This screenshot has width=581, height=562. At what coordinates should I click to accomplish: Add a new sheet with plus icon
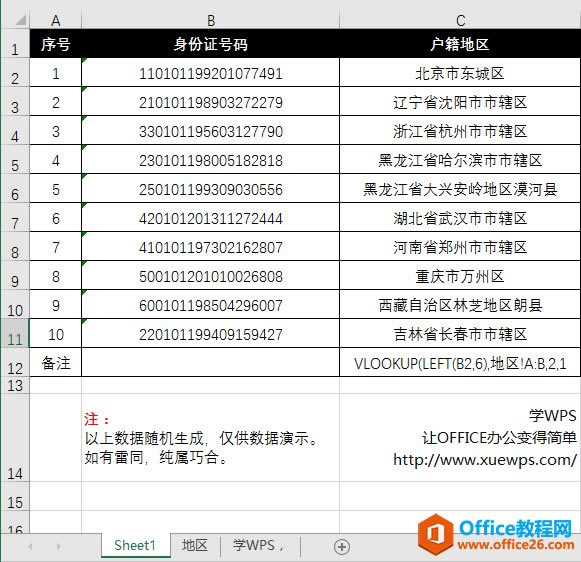pyautogui.click(x=342, y=547)
